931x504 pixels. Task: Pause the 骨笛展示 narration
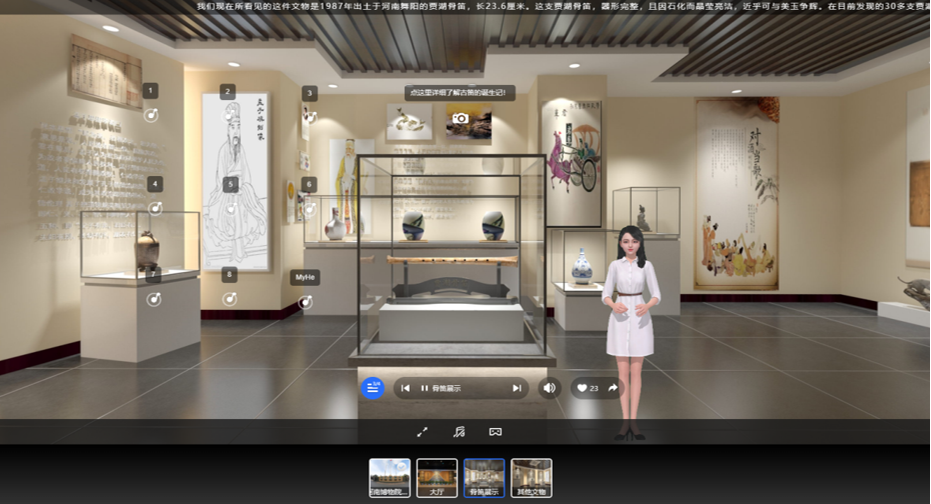[x=424, y=388]
